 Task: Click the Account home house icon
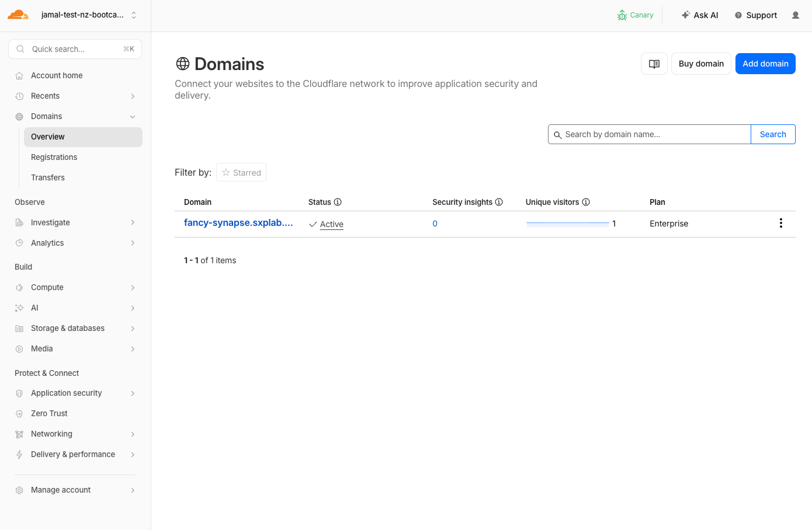coord(19,76)
